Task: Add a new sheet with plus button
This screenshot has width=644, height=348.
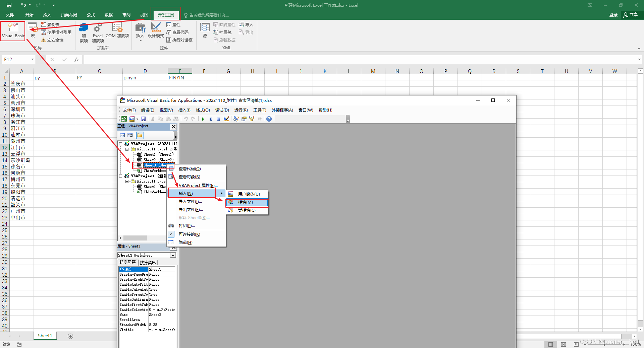Action: point(70,336)
